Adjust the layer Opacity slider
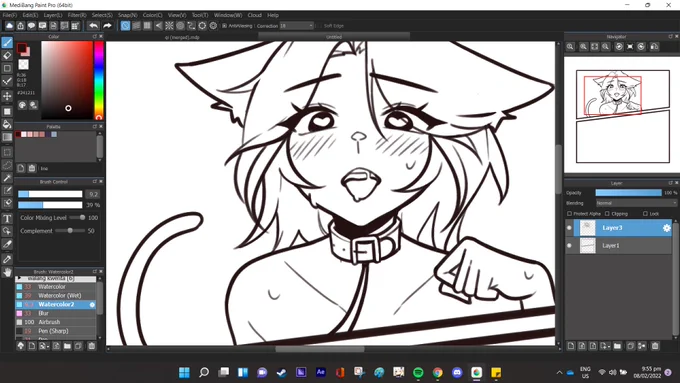Screen dimensions: 680x383 pos(628,193)
